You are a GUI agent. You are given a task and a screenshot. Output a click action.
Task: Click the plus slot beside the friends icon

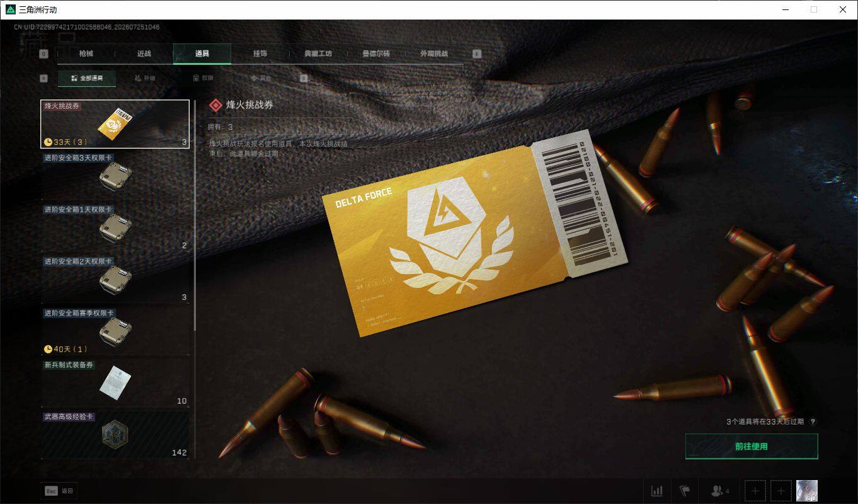(755, 491)
